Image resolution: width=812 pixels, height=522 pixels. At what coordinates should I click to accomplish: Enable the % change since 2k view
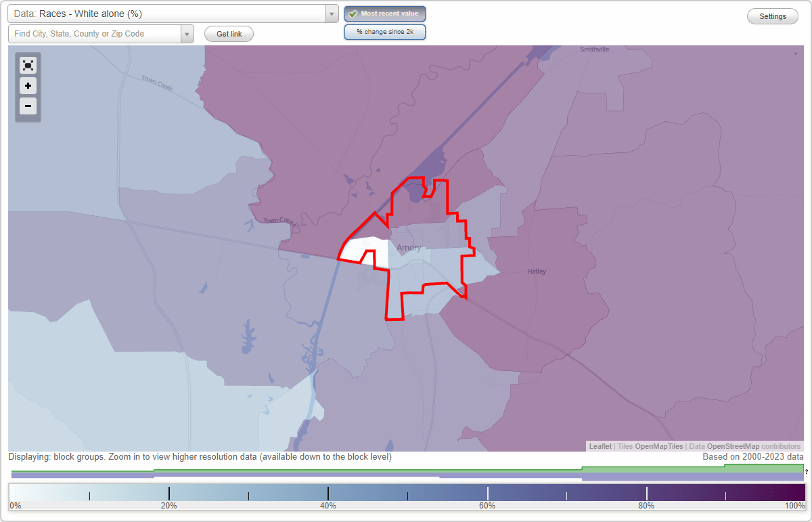(x=385, y=31)
